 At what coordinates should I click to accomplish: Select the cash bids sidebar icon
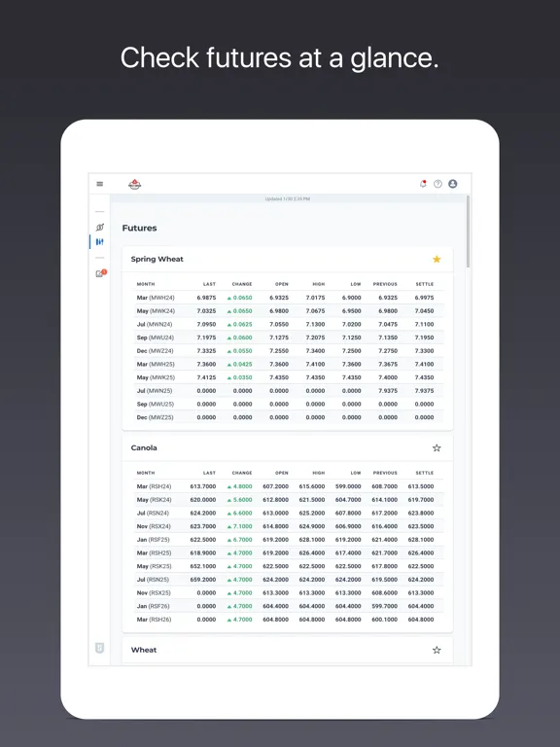pyautogui.click(x=99, y=228)
